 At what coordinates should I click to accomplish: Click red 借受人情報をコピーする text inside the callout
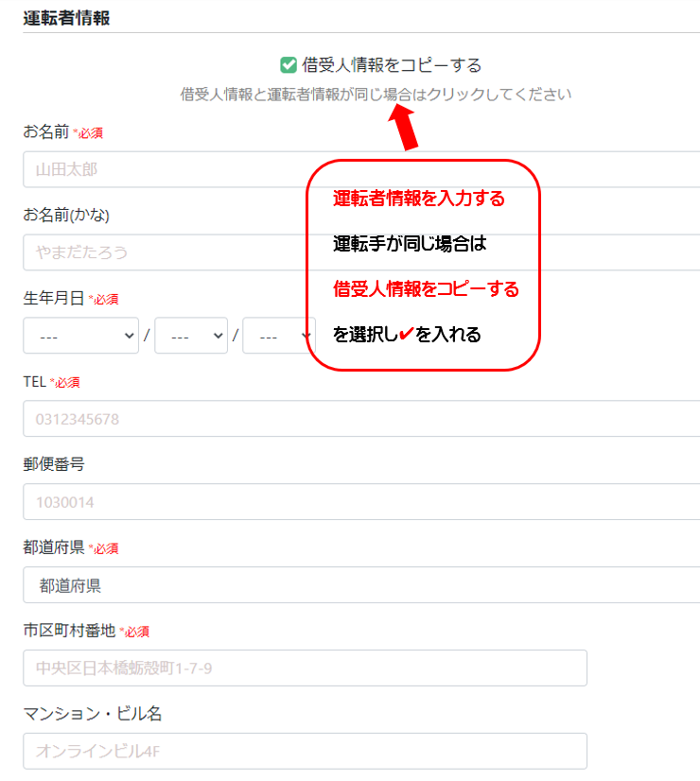pos(426,289)
